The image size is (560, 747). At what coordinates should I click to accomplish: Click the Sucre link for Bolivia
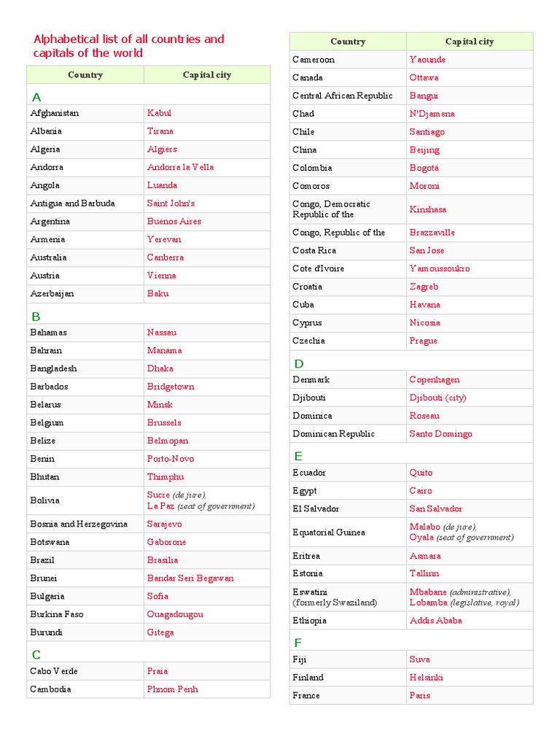pyautogui.click(x=158, y=495)
